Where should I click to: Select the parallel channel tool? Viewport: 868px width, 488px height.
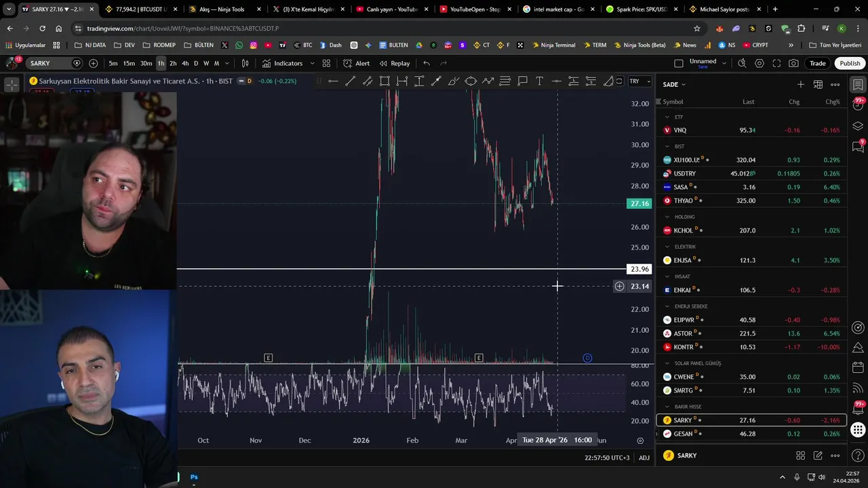pos(368,81)
